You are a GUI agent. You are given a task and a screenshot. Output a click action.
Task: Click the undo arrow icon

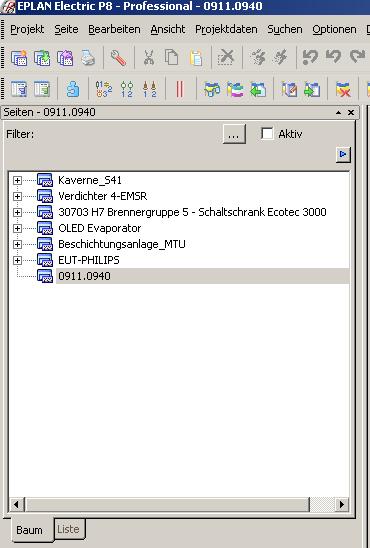pyautogui.click(x=333, y=57)
